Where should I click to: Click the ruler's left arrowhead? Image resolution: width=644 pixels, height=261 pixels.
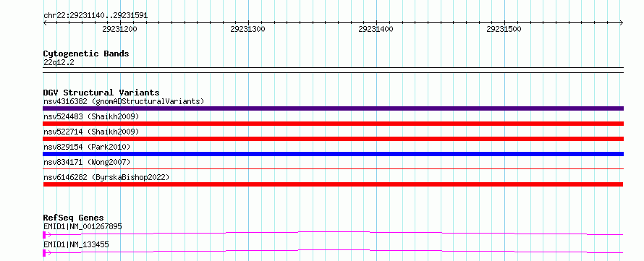pyautogui.click(x=45, y=23)
